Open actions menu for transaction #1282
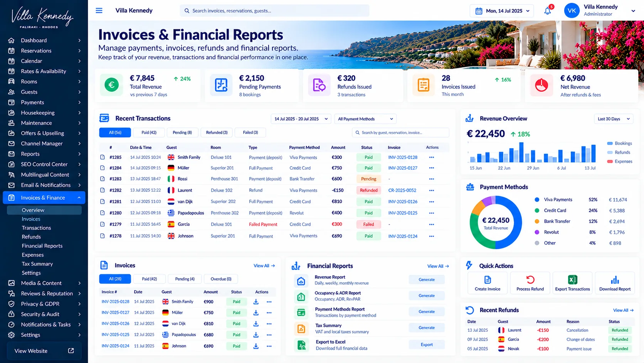The image size is (644, 363). pos(431,190)
